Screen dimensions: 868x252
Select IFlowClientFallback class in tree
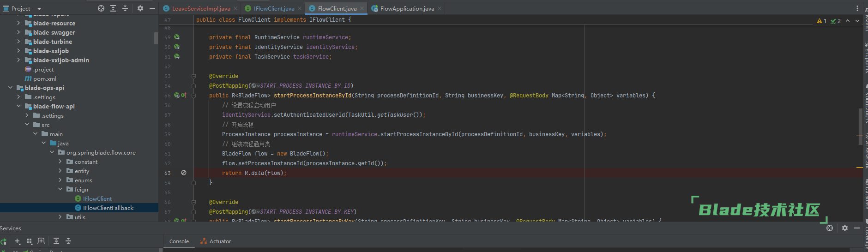[108, 208]
